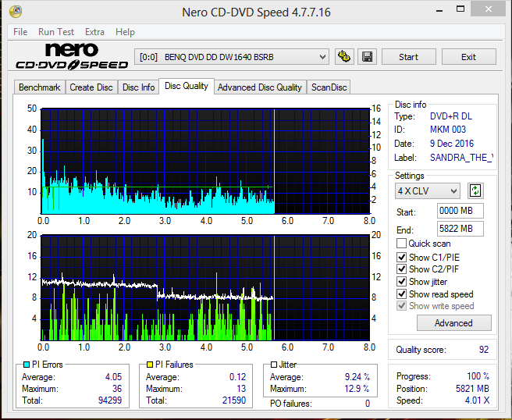Click the PI Errors total 94299
The image size is (512, 420).
pos(110,400)
